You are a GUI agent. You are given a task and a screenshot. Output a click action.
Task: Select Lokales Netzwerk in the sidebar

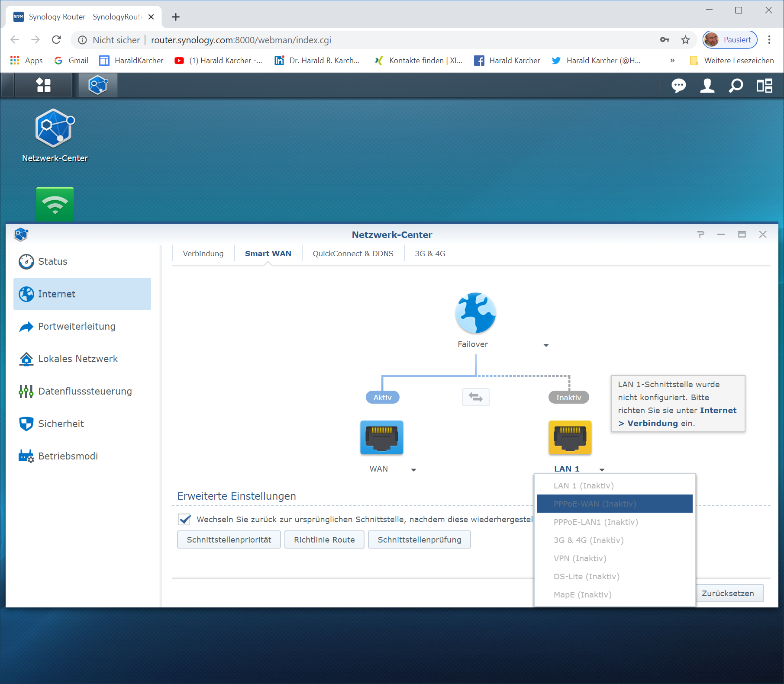(x=78, y=359)
